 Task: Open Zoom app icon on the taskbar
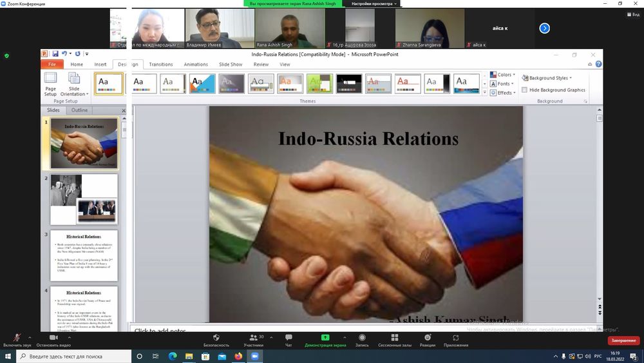pyautogui.click(x=254, y=356)
